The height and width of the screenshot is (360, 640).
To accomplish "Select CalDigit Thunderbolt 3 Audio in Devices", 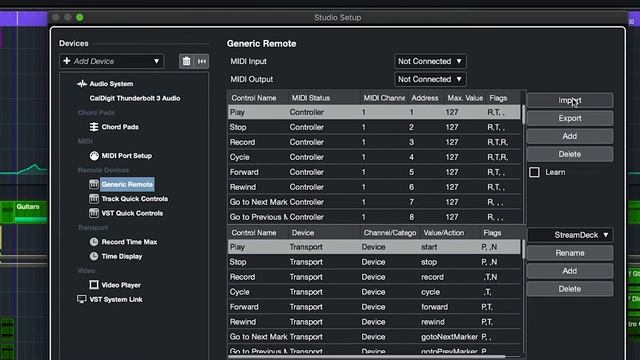I will [135, 98].
